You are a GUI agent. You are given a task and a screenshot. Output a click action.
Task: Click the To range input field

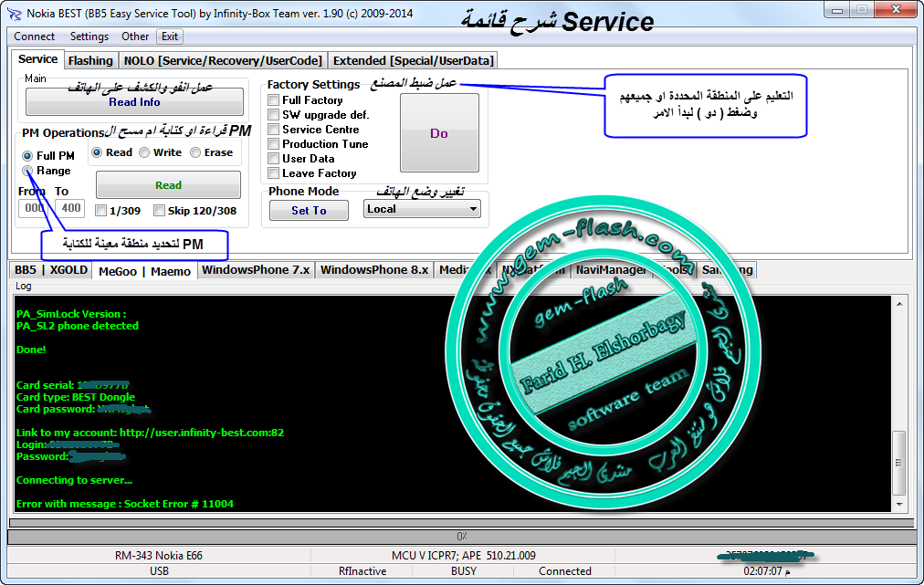point(70,208)
